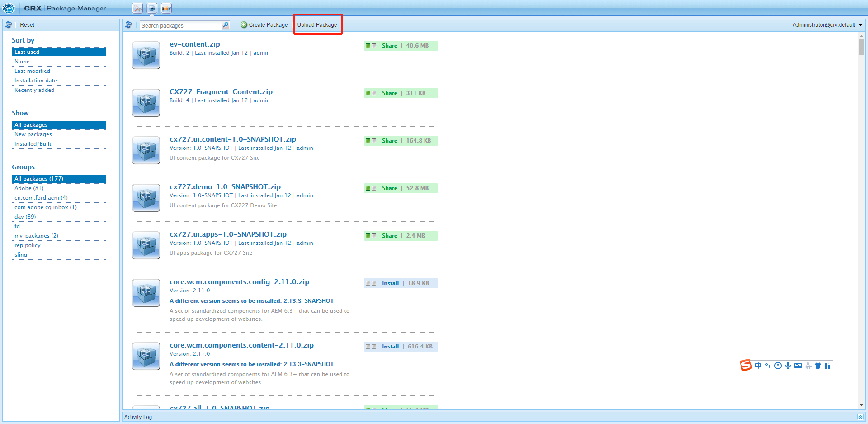Click the Create Package button
This screenshot has width=868, height=424.
coord(264,25)
